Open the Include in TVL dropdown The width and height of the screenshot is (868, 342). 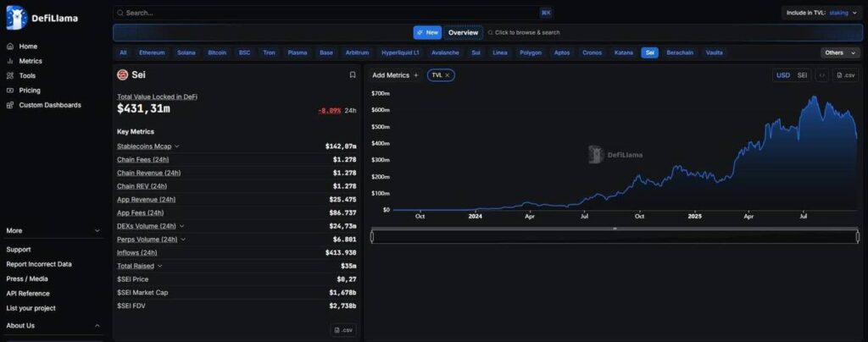coord(821,13)
